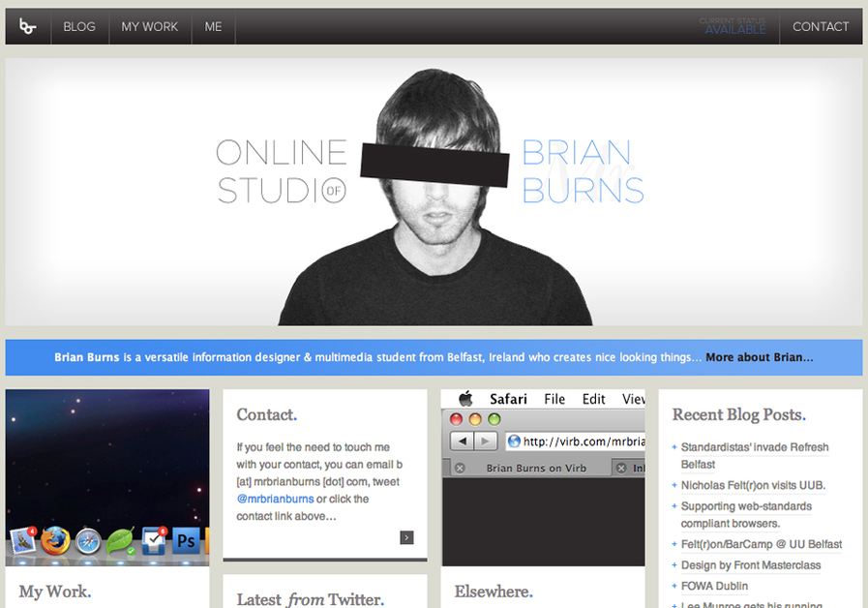Open the BLOG navigation item
Viewport: 868px width, 608px height.
point(79,26)
